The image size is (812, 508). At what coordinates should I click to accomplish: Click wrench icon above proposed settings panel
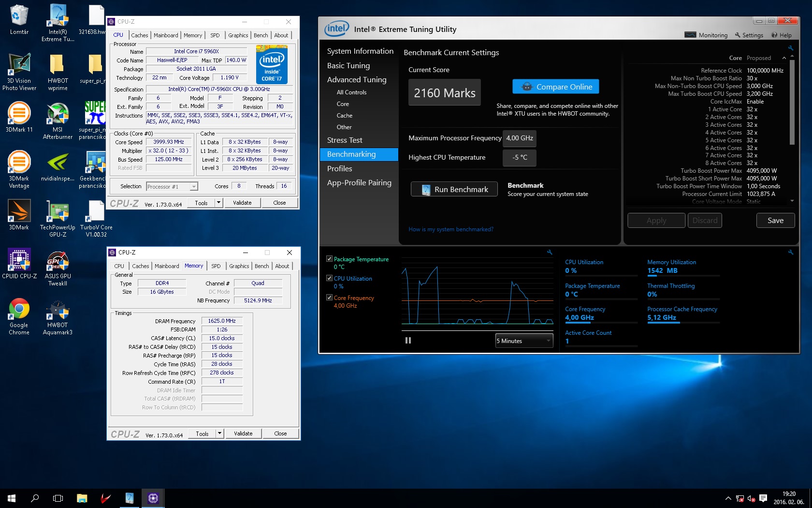coord(791,48)
